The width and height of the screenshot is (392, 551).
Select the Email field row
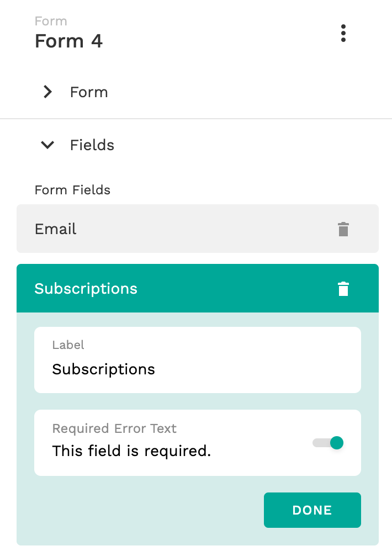tap(198, 229)
